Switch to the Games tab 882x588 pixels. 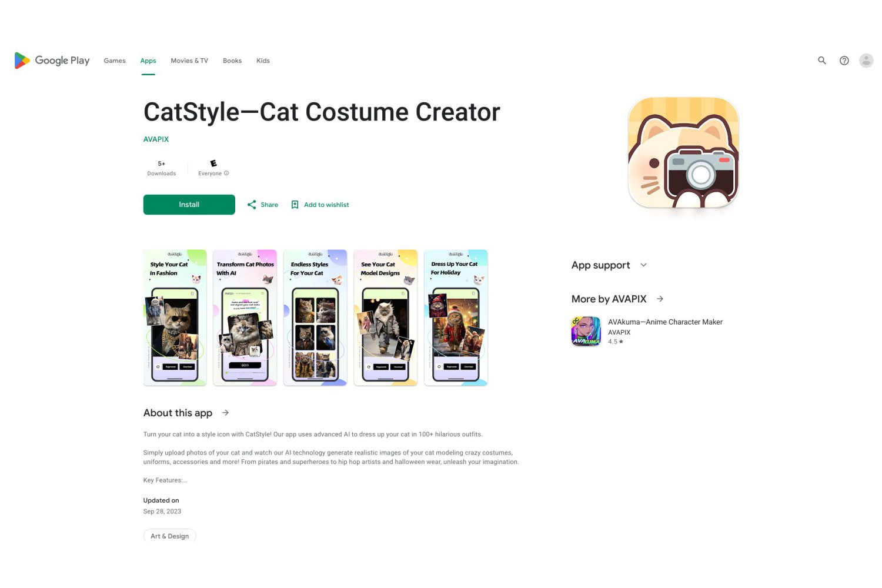coord(115,61)
